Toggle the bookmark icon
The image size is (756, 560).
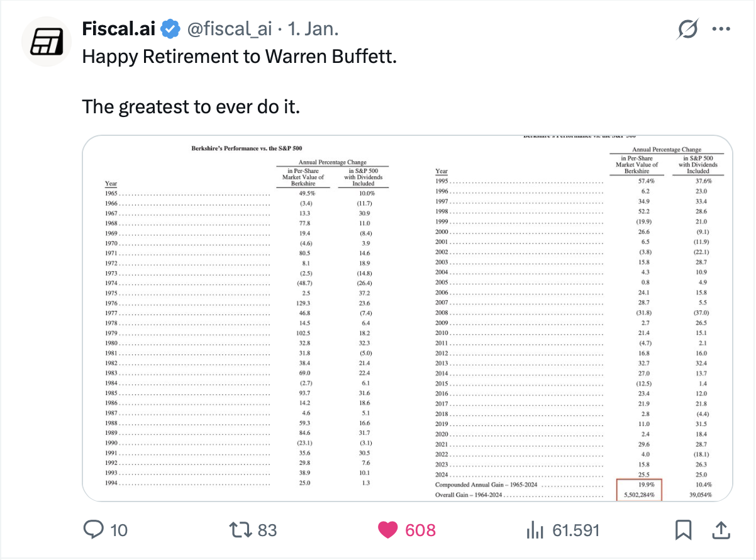pos(683,530)
